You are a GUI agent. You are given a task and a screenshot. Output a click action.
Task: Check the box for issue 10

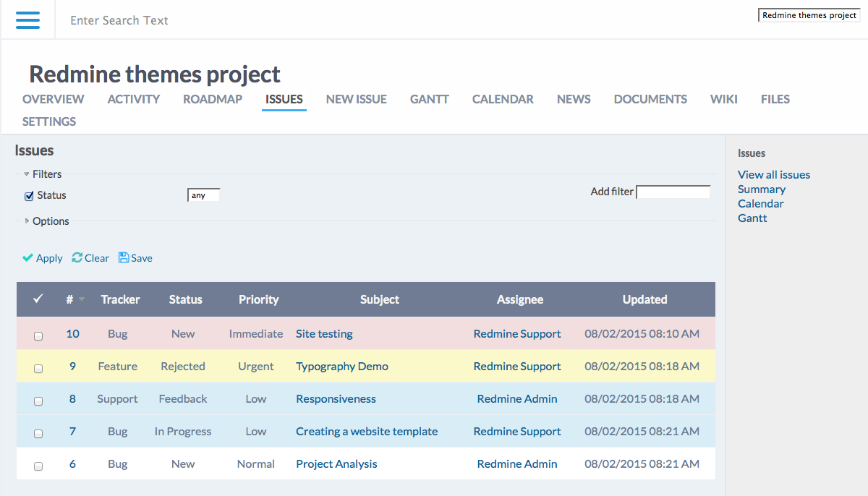(x=38, y=335)
